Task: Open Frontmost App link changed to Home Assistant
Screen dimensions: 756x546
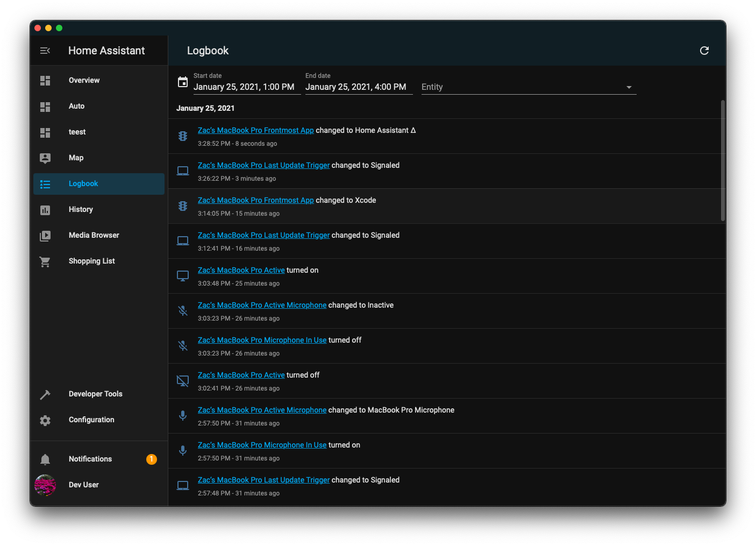Action: pyautogui.click(x=255, y=130)
